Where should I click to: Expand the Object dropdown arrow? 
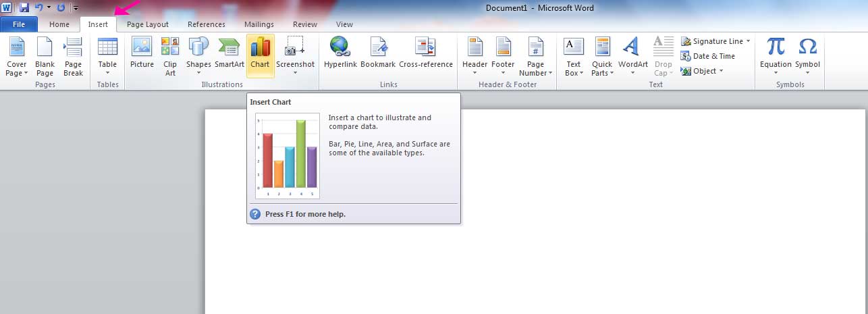721,71
